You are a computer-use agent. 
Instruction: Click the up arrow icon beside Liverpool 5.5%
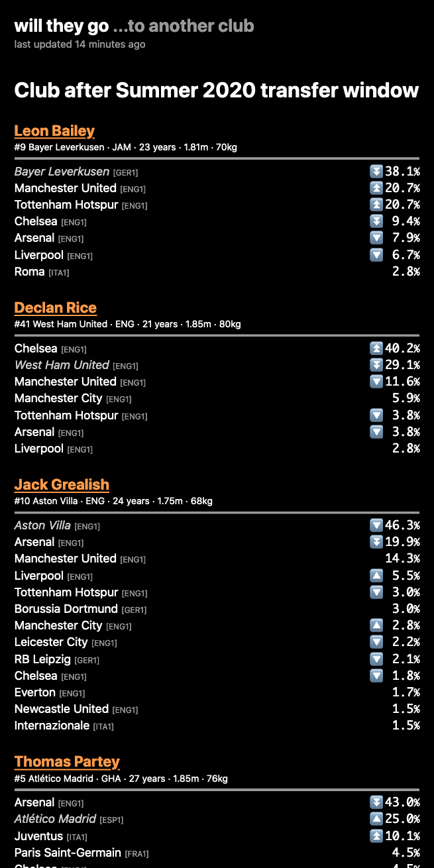376,576
